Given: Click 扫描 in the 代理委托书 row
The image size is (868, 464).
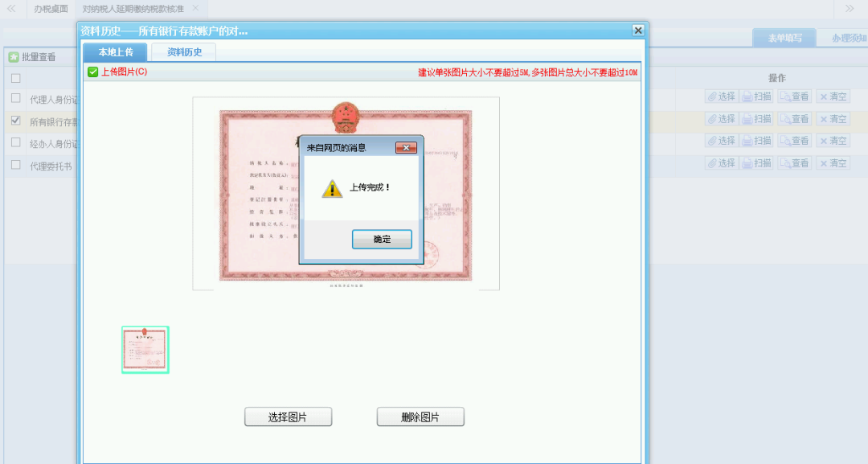Looking at the screenshot, I should [x=757, y=163].
